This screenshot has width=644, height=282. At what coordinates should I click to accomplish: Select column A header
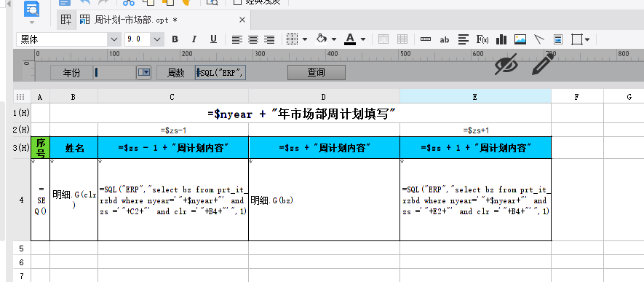(40, 97)
